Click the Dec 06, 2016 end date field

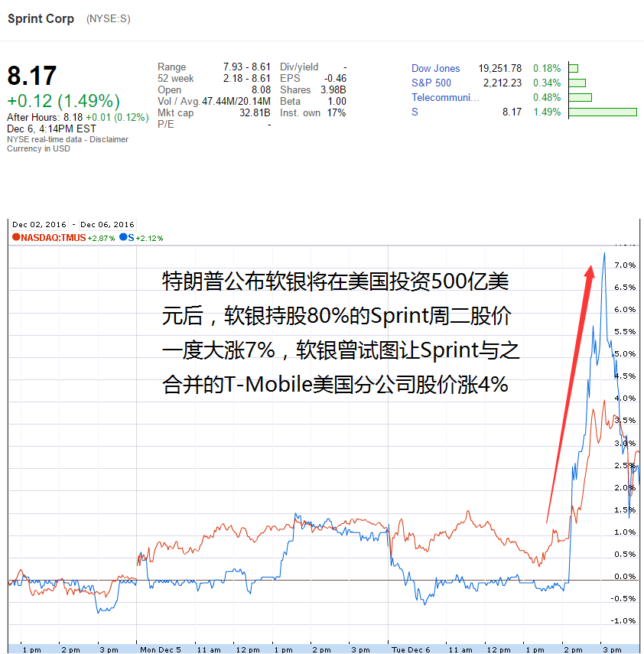(107, 224)
